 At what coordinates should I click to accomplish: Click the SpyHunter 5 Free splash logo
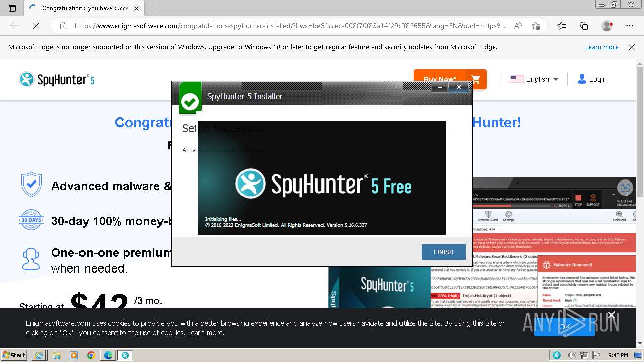tap(324, 184)
